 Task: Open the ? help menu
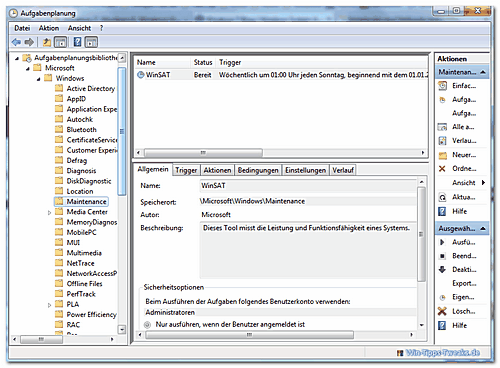(x=101, y=28)
